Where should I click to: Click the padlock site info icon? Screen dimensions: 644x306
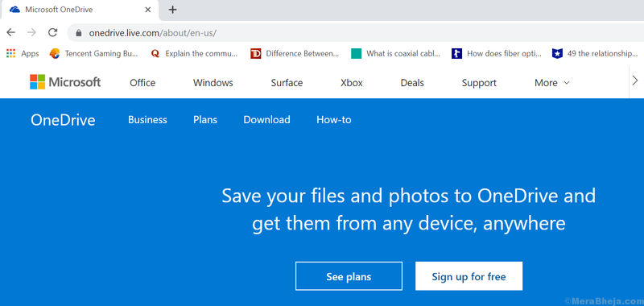(x=78, y=33)
